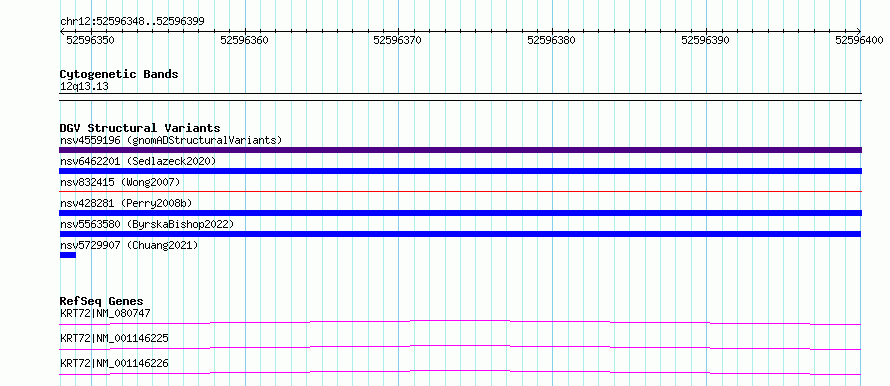890x386 pixels.
Task: Click the blue bar under nsv428281
Action: (x=460, y=213)
